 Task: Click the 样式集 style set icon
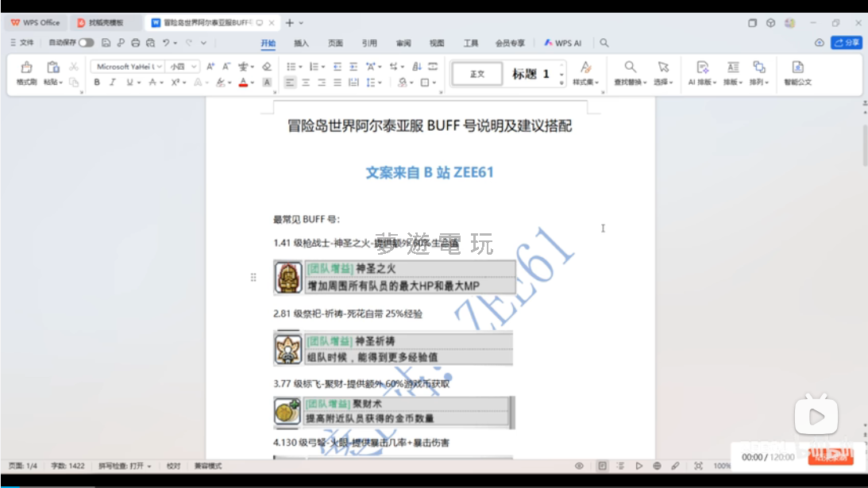(x=585, y=68)
